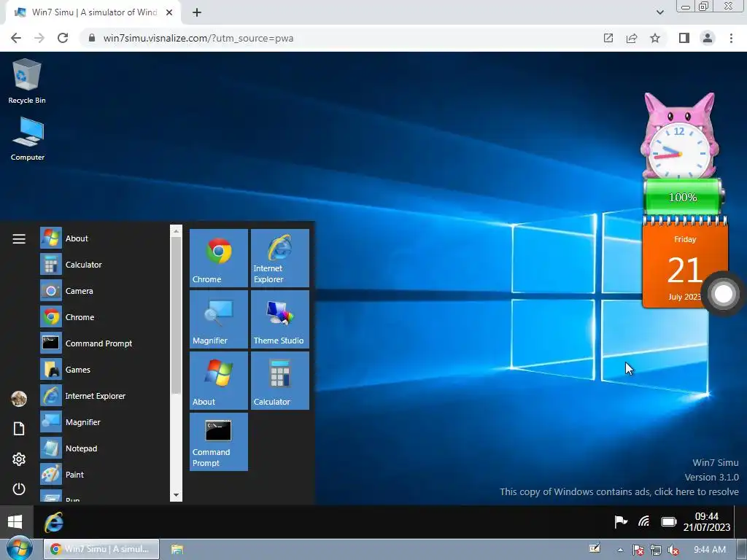Click host tray Action Center flag

[638, 550]
